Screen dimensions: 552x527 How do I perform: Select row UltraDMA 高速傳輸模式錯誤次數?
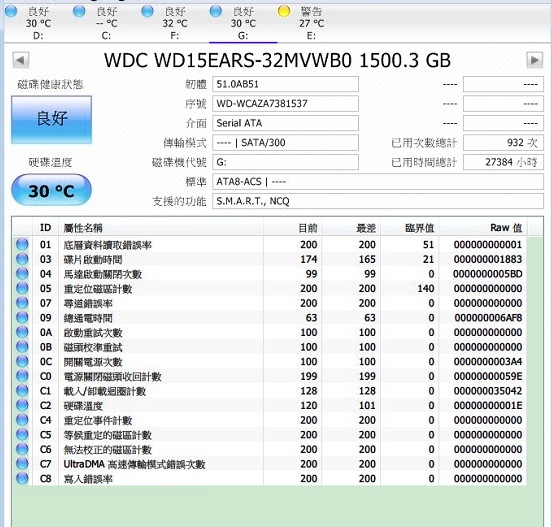click(269, 464)
